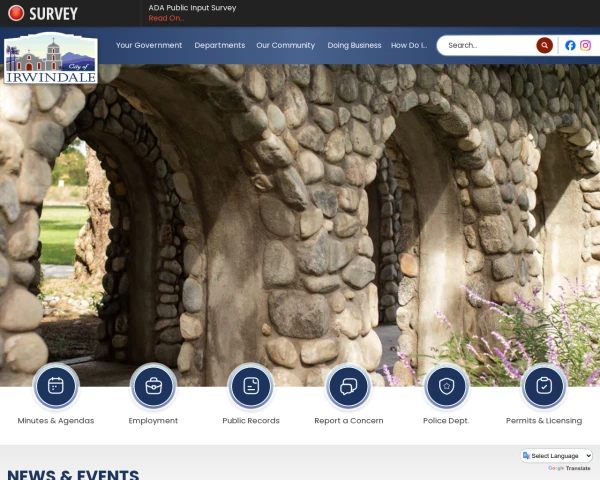Open the How Do I... menu
Image resolution: width=600 pixels, height=480 pixels.
(409, 45)
